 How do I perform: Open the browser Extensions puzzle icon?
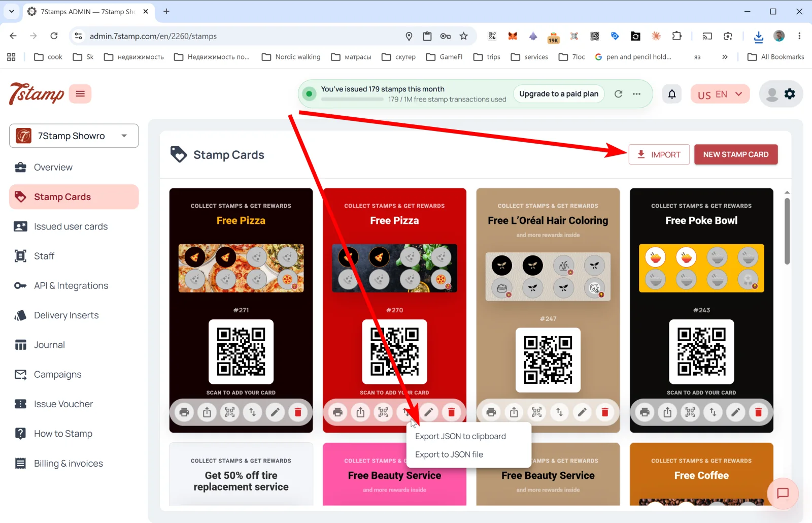click(x=676, y=36)
